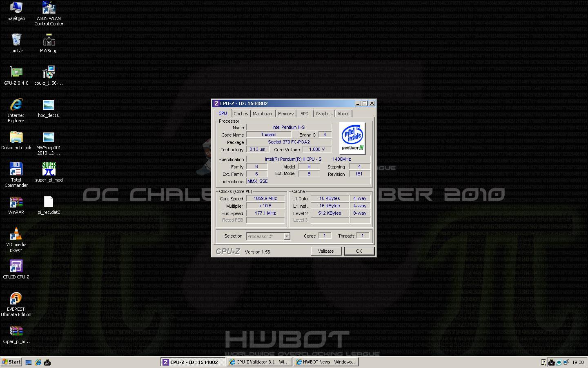Image resolution: width=588 pixels, height=368 pixels.
Task: Select the pi_rec.dat2 file icon
Action: coord(49,205)
